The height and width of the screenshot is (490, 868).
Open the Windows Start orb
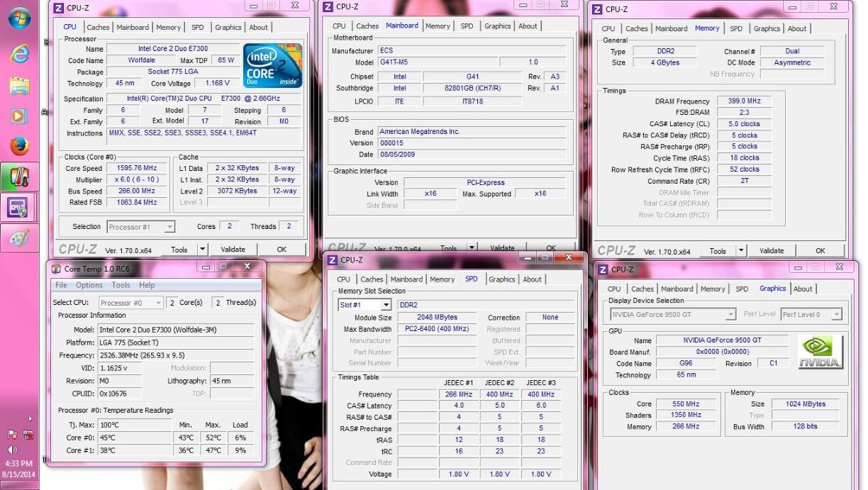pyautogui.click(x=19, y=18)
